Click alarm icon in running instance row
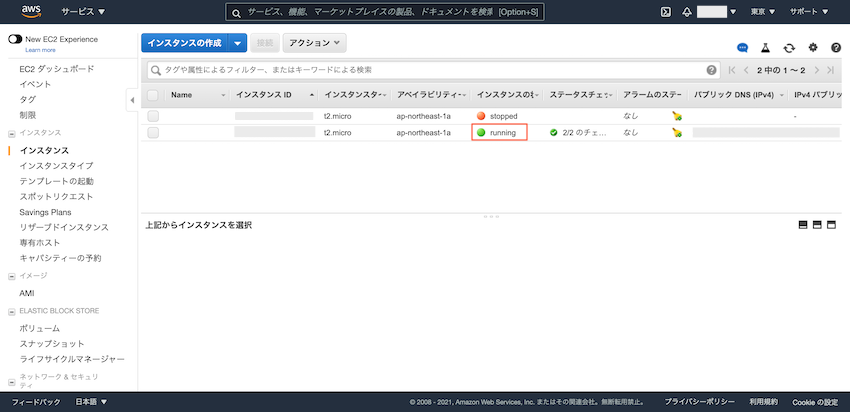The image size is (850, 412). tap(677, 133)
